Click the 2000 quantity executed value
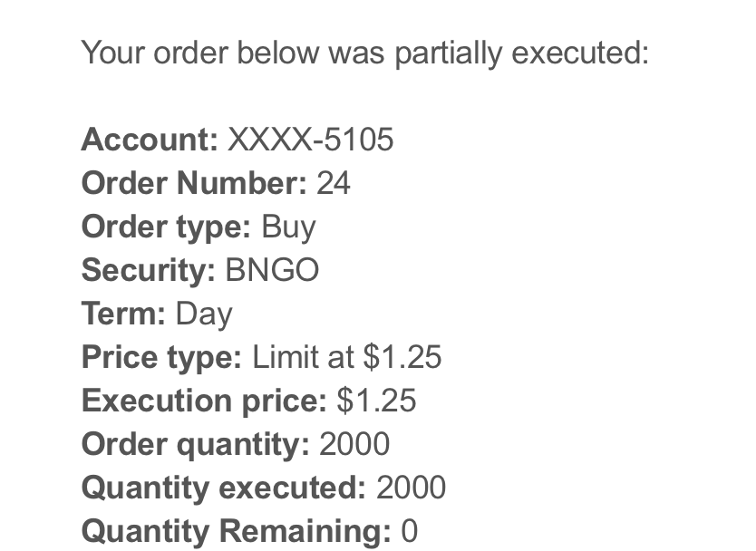 [x=411, y=488]
